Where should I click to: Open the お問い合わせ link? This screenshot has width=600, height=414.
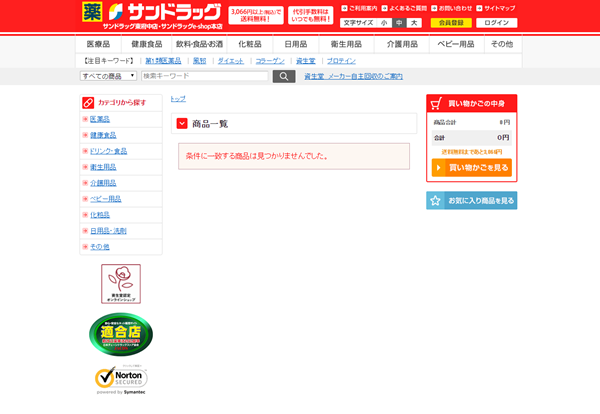point(452,8)
